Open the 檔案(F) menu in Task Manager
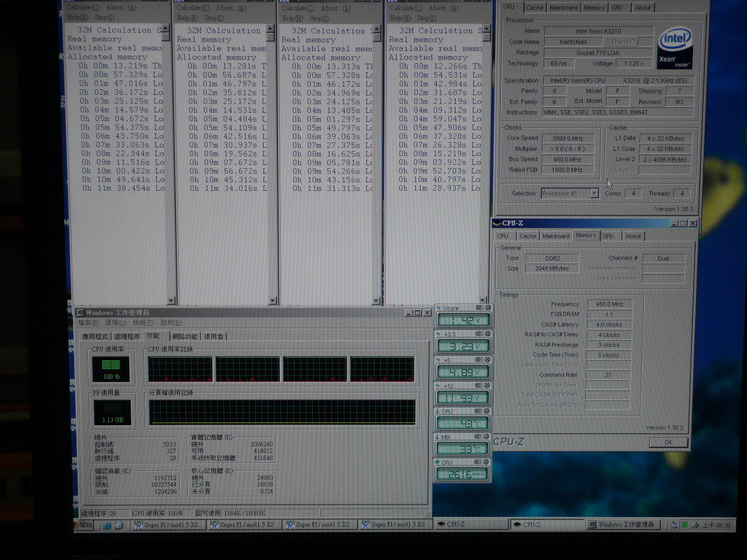This screenshot has width=747, height=560. 89,323
